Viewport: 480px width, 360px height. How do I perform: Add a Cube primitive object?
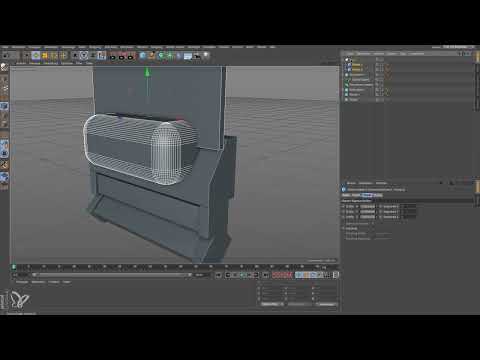click(x=143, y=56)
